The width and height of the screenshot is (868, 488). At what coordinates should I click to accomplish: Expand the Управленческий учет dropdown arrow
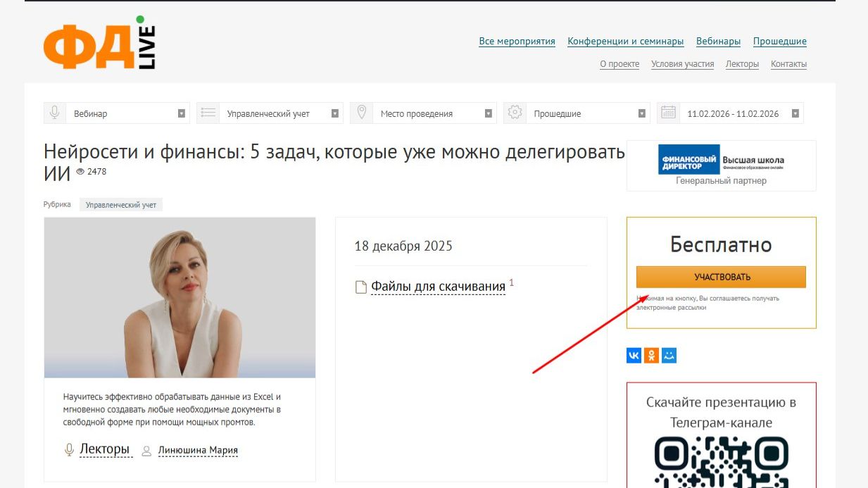[335, 113]
